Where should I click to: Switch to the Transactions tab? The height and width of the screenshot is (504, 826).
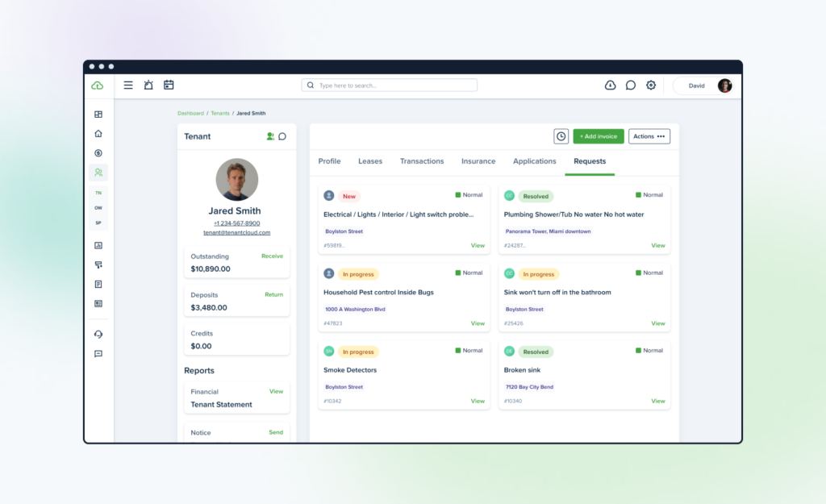[422, 161]
